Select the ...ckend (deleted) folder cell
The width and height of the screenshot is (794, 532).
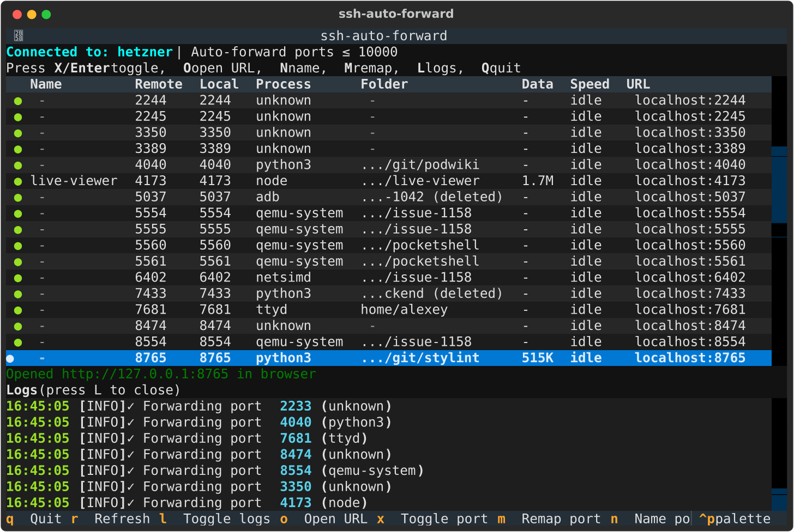coord(431,294)
